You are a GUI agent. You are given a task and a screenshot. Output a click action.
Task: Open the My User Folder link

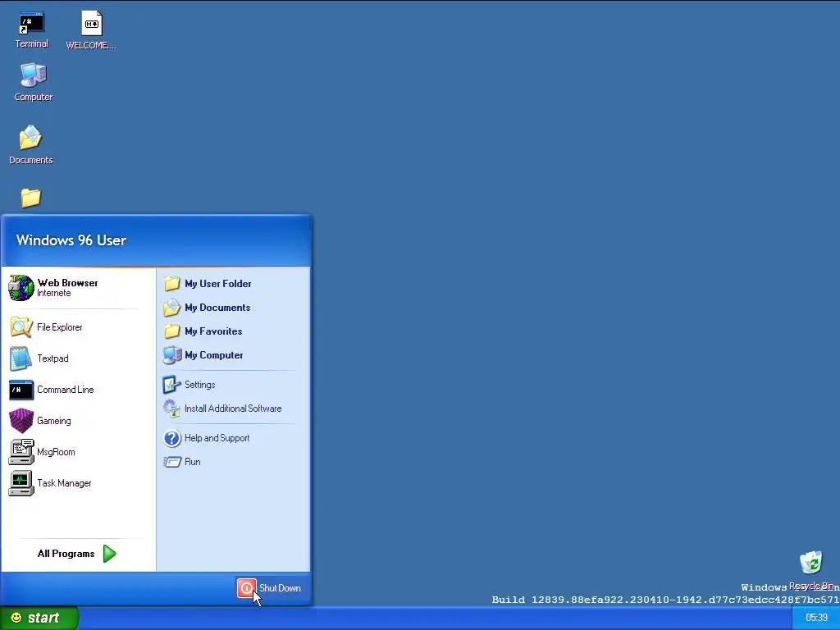coord(217,284)
